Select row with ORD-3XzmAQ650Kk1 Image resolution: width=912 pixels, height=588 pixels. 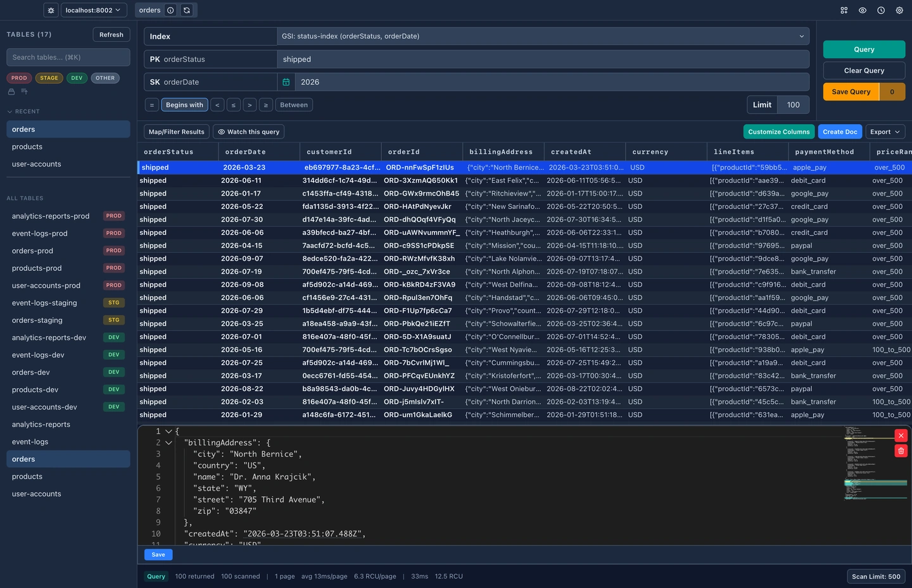[x=524, y=180]
